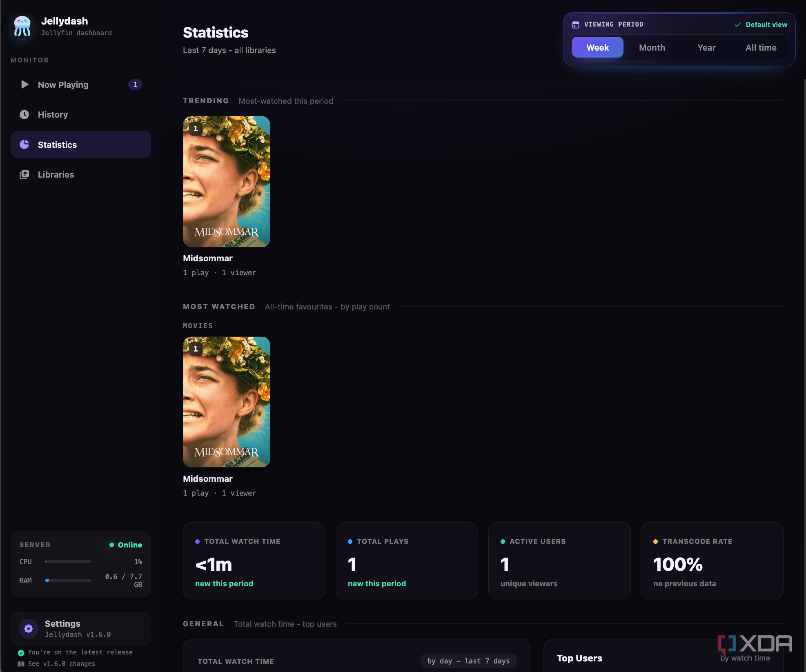Viewport: 806px width, 672px height.
Task: Open the Midsommar poster under Trending
Action: (227, 182)
